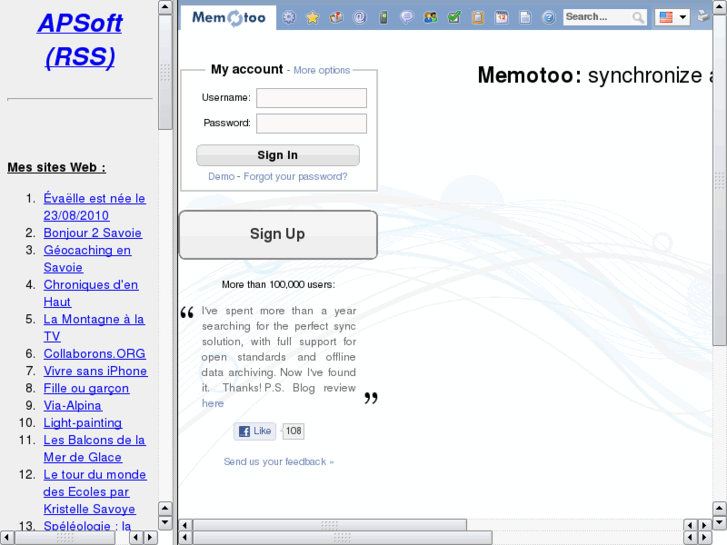
Task: Open the More options link
Action: point(322,70)
